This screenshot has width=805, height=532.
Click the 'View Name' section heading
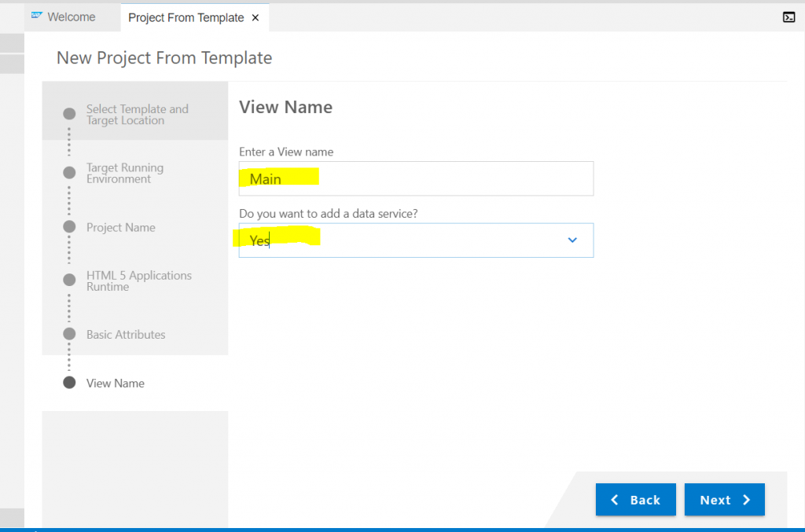coord(286,107)
